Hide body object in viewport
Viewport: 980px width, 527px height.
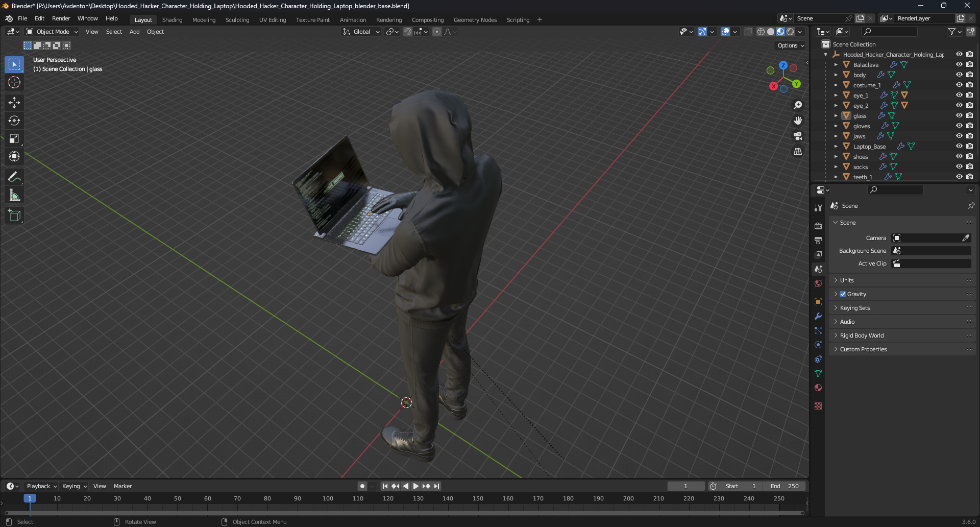pos(959,75)
